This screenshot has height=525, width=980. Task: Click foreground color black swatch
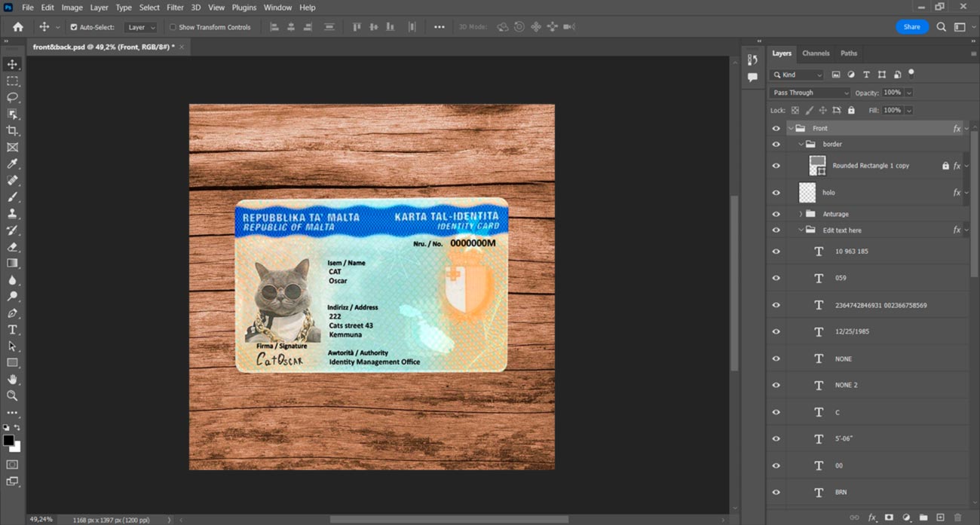point(8,440)
